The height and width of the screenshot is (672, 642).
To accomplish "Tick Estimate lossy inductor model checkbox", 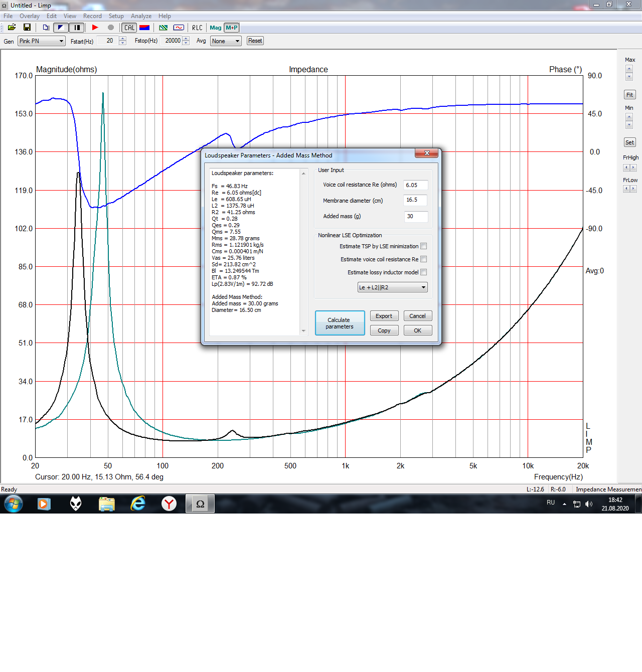I will (424, 272).
